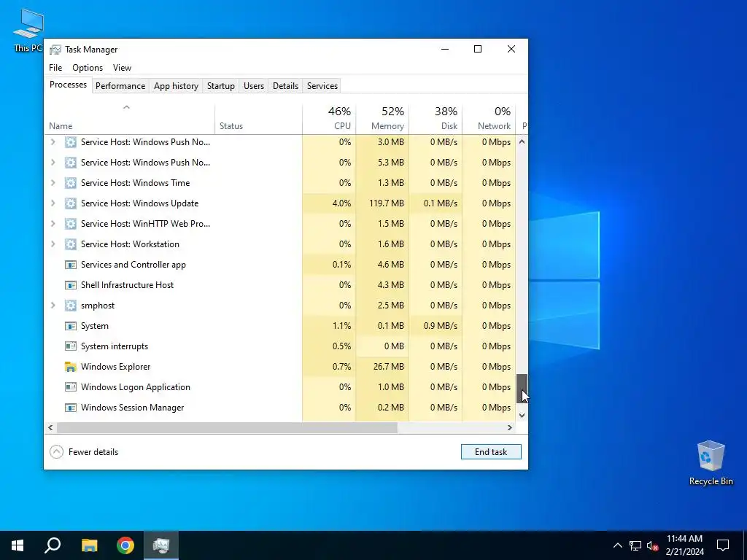Open taskbar Search
The height and width of the screenshot is (560, 747).
53,545
